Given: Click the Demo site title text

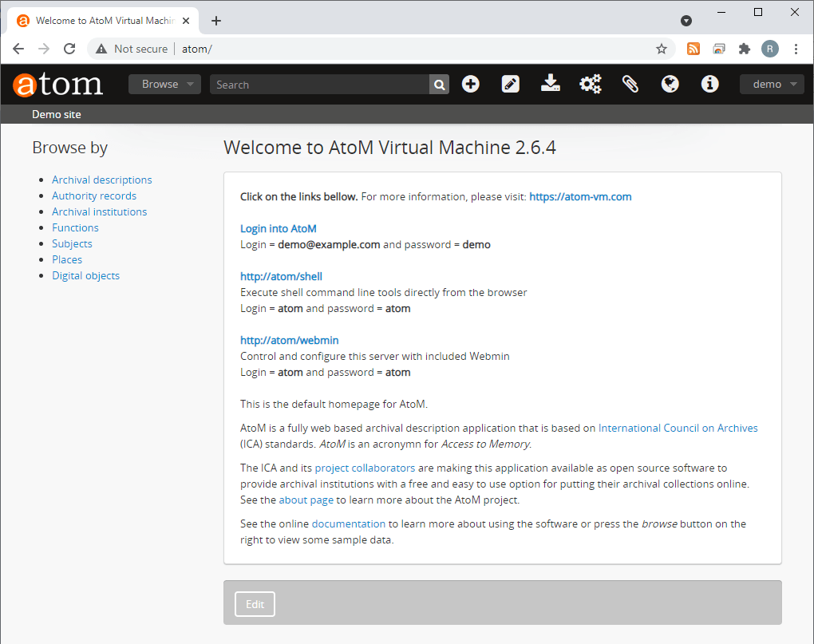Looking at the screenshot, I should pos(57,114).
